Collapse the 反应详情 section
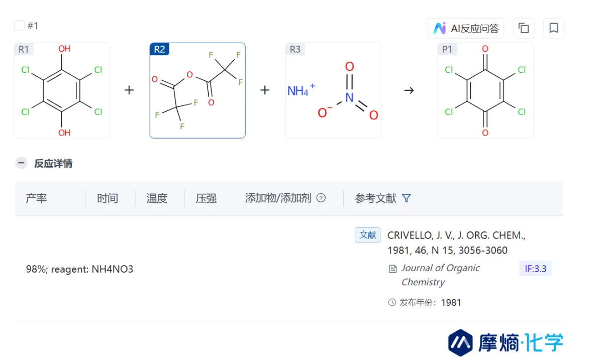 [21, 163]
